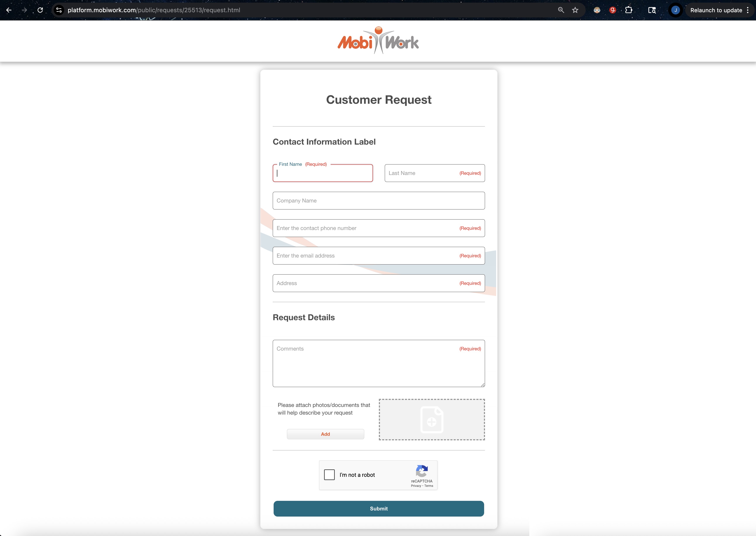The height and width of the screenshot is (536, 756).
Task: Click the zoom magnifier icon in address bar
Action: (561, 10)
